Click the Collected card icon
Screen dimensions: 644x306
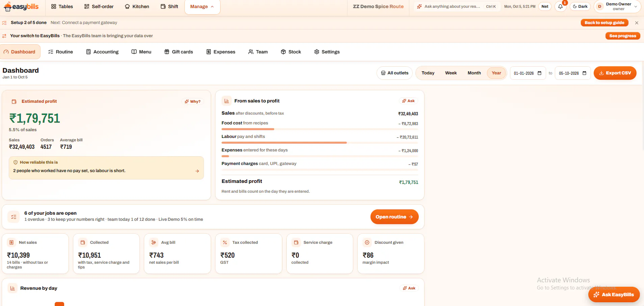click(x=83, y=242)
